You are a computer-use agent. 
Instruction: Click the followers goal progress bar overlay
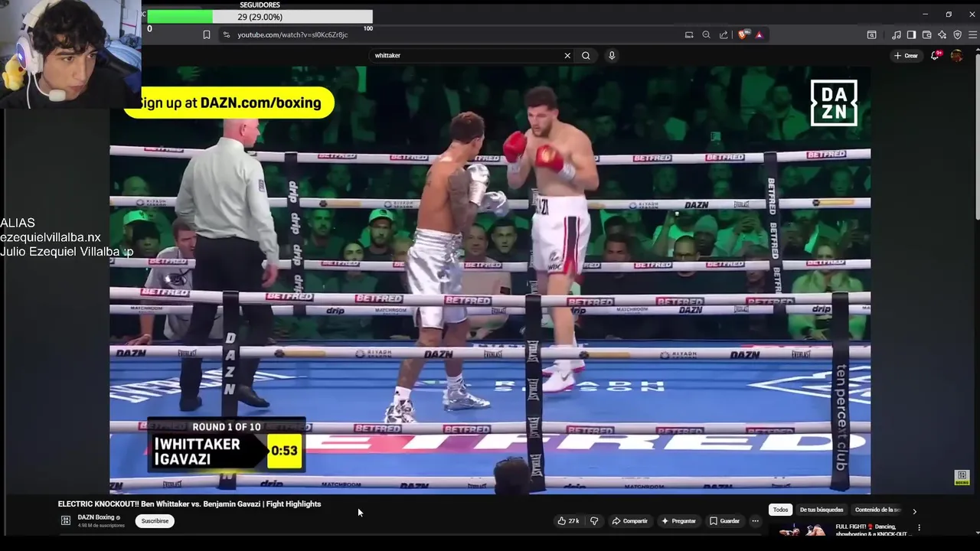click(260, 17)
